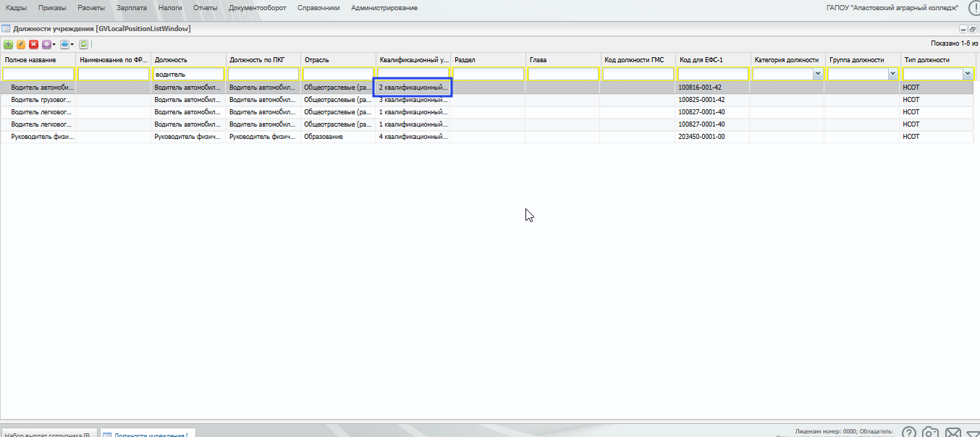Open the envelope mail icon in status bar

coord(953,433)
